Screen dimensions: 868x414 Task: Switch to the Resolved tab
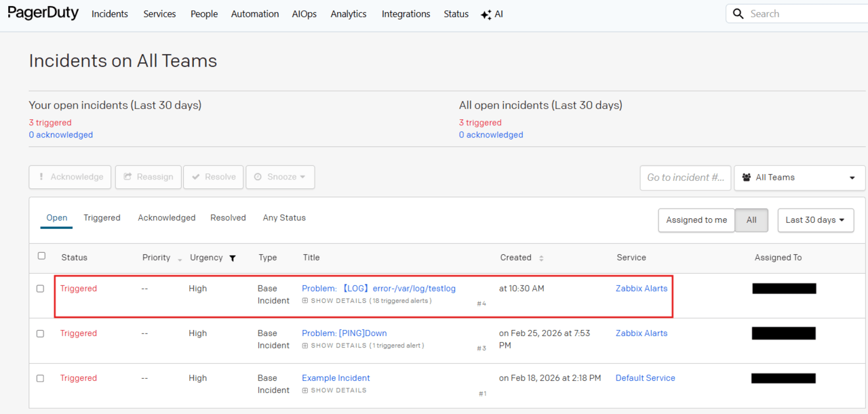coord(228,218)
